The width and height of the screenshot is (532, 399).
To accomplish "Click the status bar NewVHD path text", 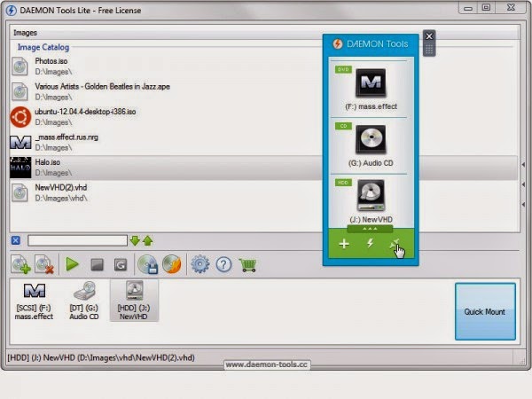I will pyautogui.click(x=101, y=357).
